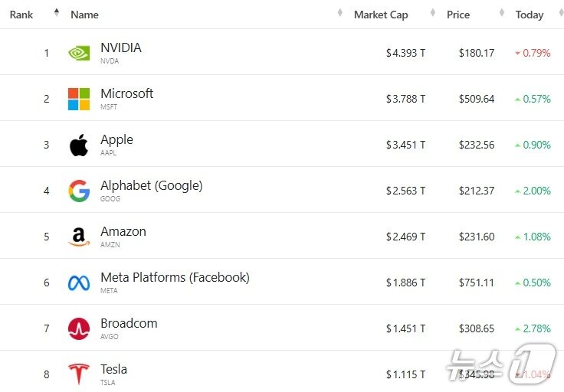Click Broadcom's 2.78% daily change

(536, 328)
